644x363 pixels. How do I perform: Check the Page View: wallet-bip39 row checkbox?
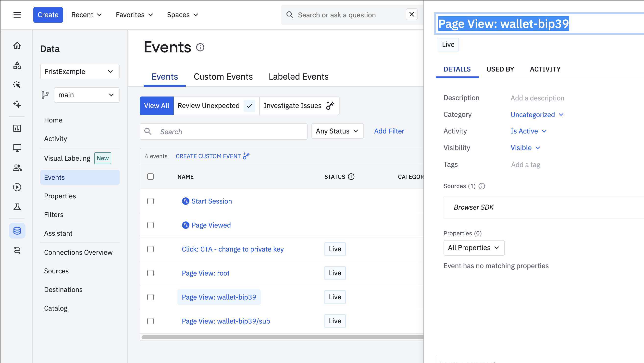click(x=150, y=297)
